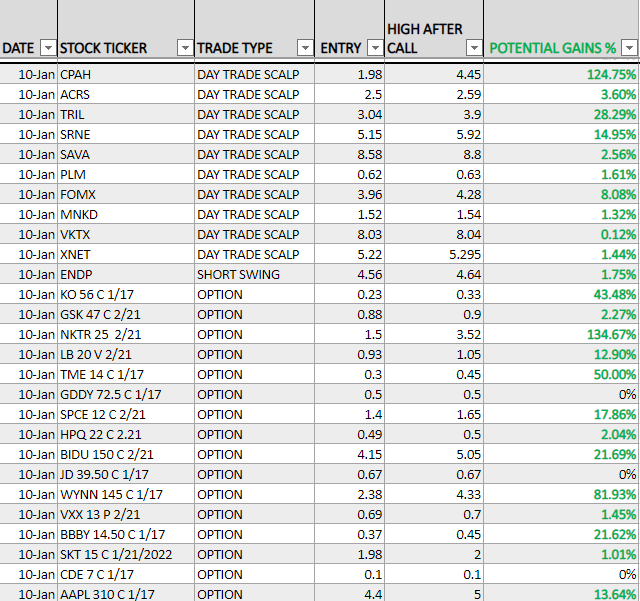Click the SHORT SWING trade type cell

pos(254,274)
